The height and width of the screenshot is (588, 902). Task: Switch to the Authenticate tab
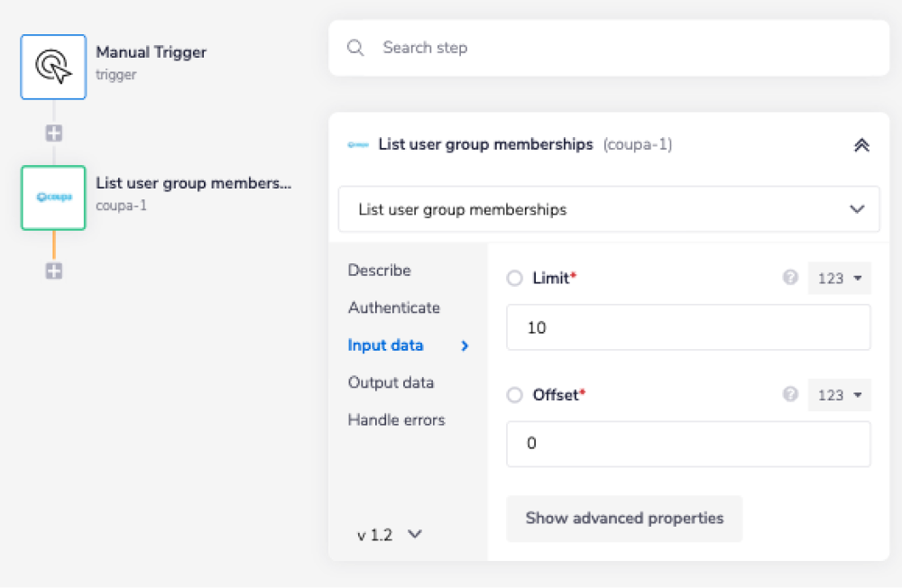click(394, 308)
